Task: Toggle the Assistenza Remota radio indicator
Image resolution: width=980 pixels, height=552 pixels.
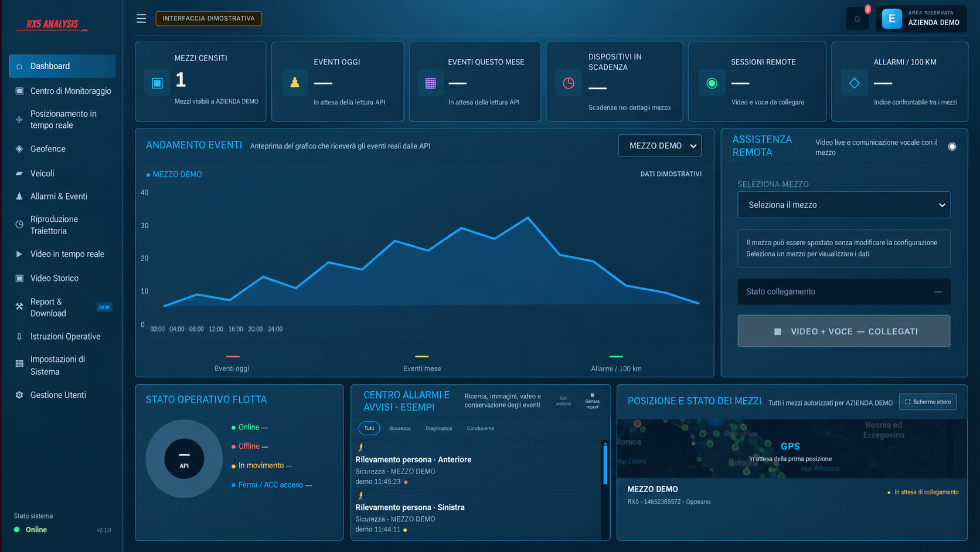Action: point(952,147)
